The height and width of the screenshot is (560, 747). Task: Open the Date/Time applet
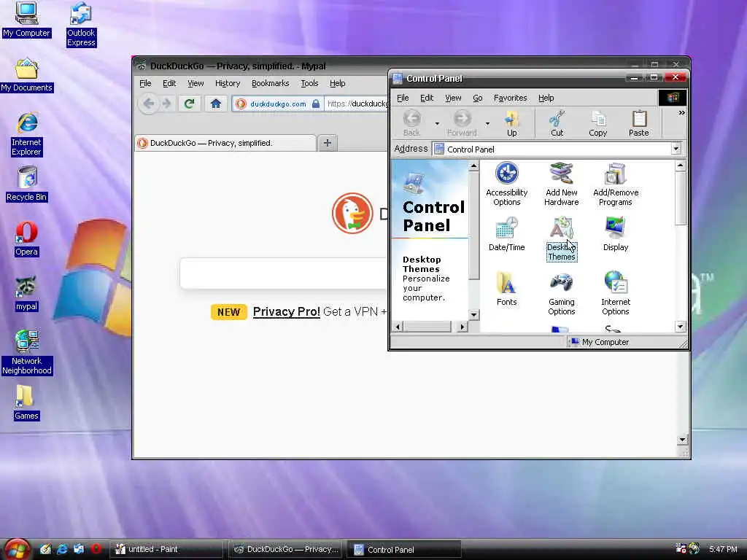(506, 234)
